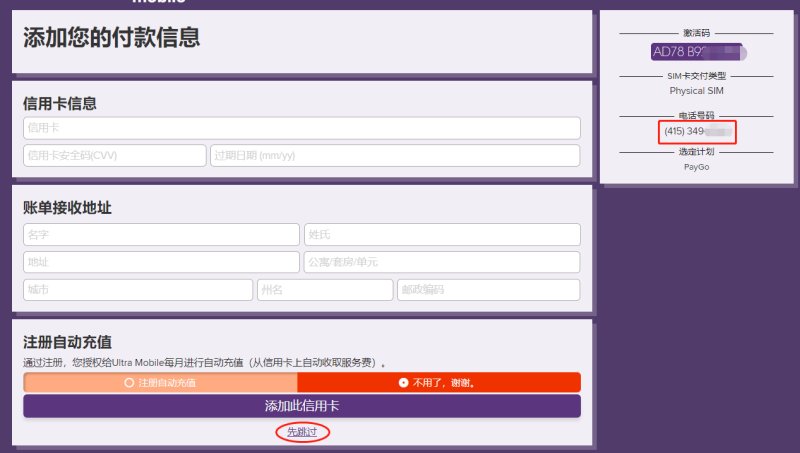Viewport: 800px width, 453px height.
Task: Select the 不用了，谢谢 radio option
Action: pyautogui.click(x=439, y=383)
